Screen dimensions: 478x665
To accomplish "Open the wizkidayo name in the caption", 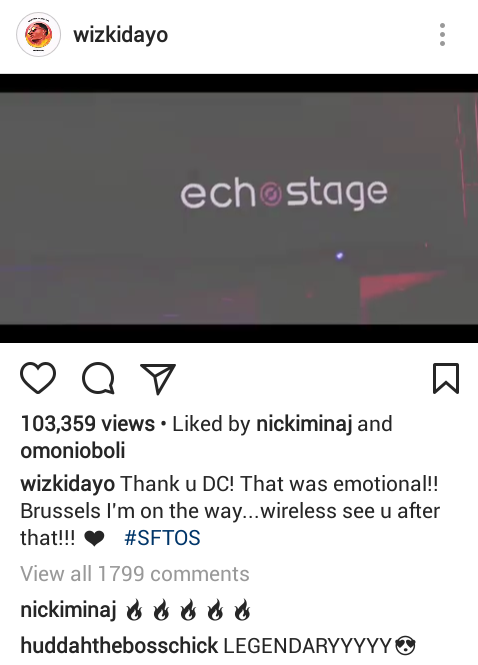I will pos(67,484).
